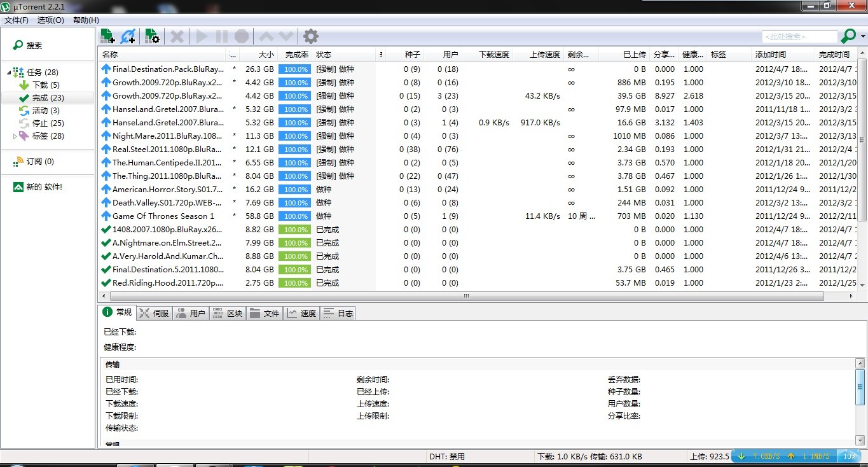Open Preferences via the gear icon
The height and width of the screenshot is (467, 868).
pos(311,36)
